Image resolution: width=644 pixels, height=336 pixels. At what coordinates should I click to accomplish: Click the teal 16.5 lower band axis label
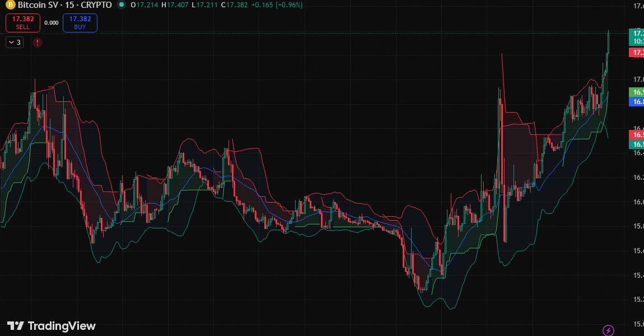[637, 144]
